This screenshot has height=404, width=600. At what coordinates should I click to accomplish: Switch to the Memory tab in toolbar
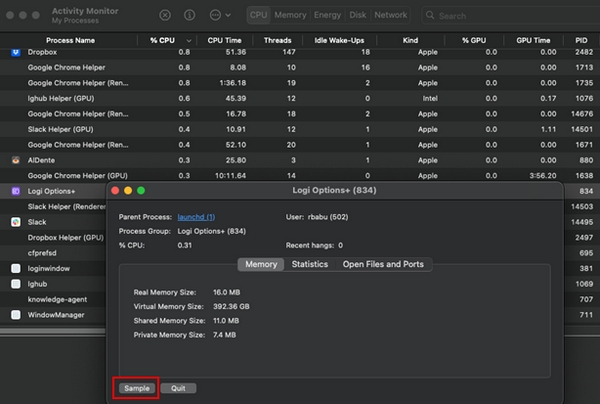click(x=290, y=15)
